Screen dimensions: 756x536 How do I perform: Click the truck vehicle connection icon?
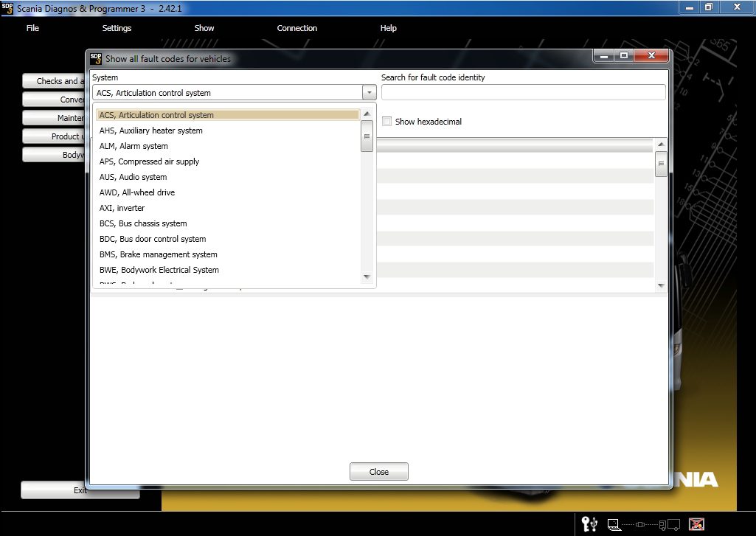(669, 524)
